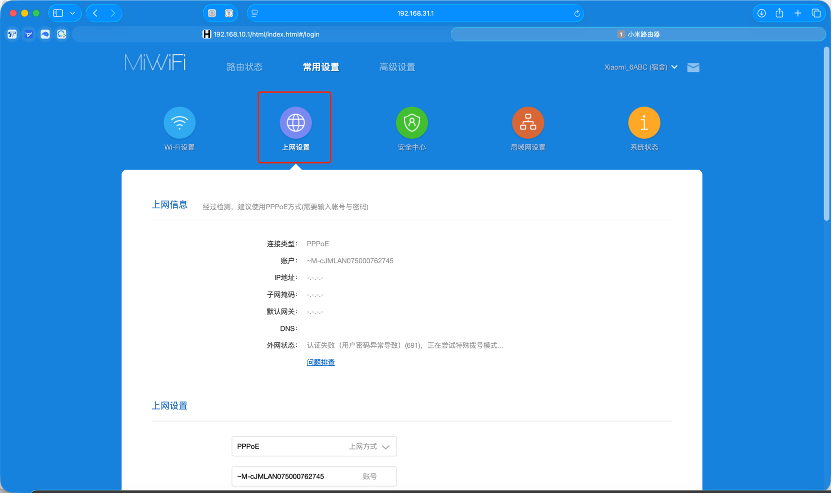Click the first pinned tab icon
The width and height of the screenshot is (832, 494).
[12, 34]
